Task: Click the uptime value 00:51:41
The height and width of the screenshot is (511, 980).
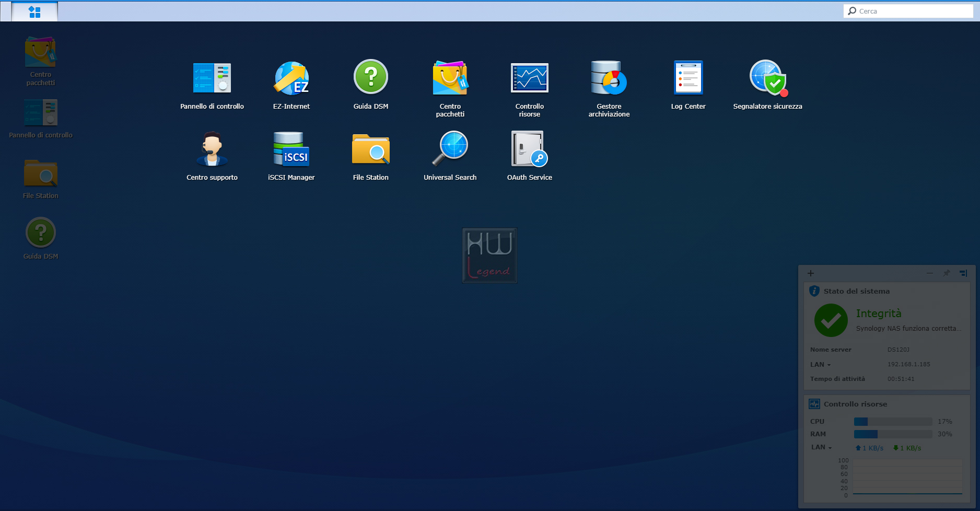Action: coord(901,379)
